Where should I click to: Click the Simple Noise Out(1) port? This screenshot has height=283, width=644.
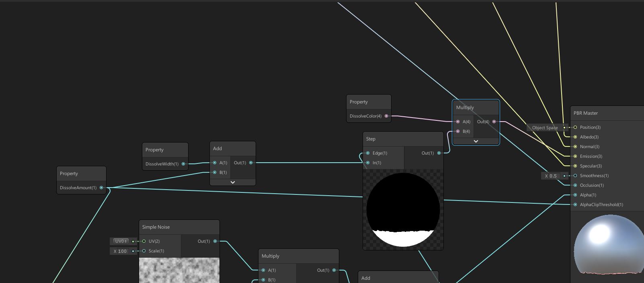coord(215,241)
